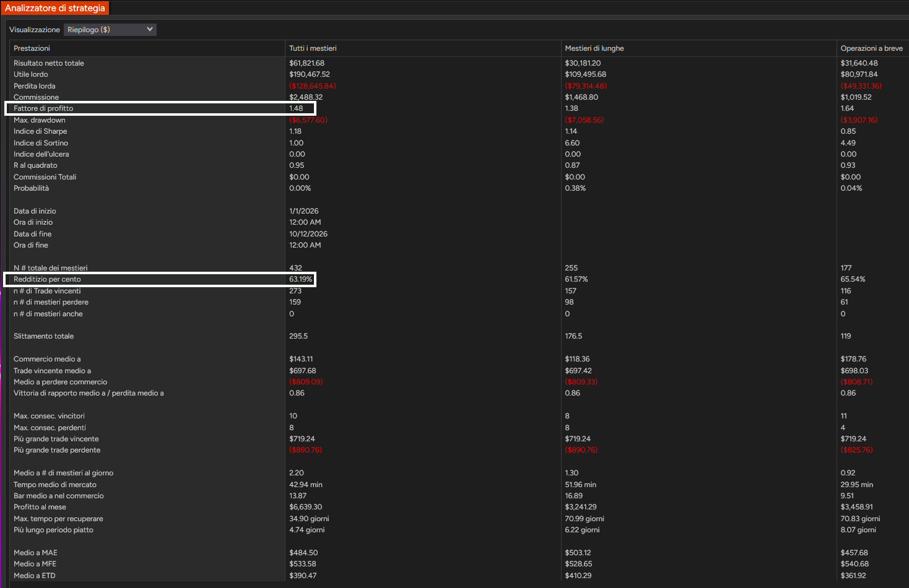This screenshot has width=909, height=588.
Task: Click the 273 winning trades value
Action: pos(295,291)
